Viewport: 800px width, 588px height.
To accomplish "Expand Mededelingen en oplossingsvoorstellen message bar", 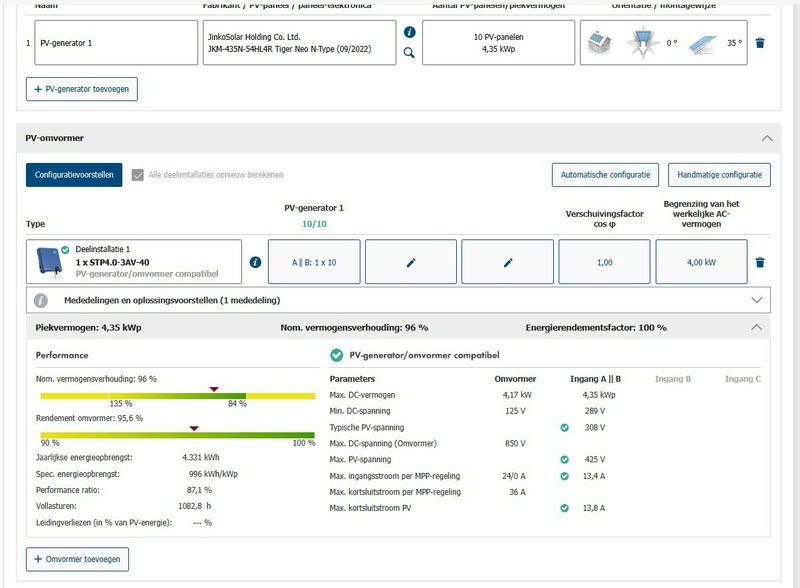I will click(755, 299).
